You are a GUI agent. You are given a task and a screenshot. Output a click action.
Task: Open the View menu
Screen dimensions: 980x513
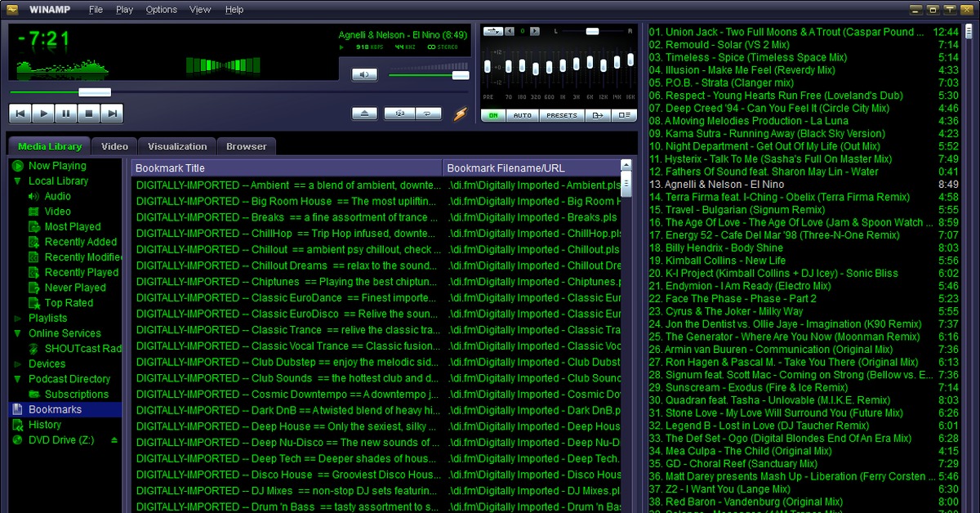pyautogui.click(x=200, y=10)
